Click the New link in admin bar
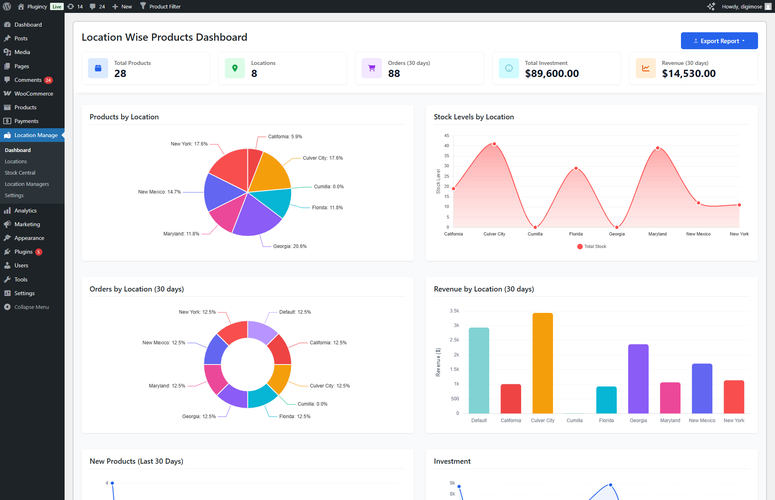This screenshot has height=500, width=775. click(x=127, y=6)
